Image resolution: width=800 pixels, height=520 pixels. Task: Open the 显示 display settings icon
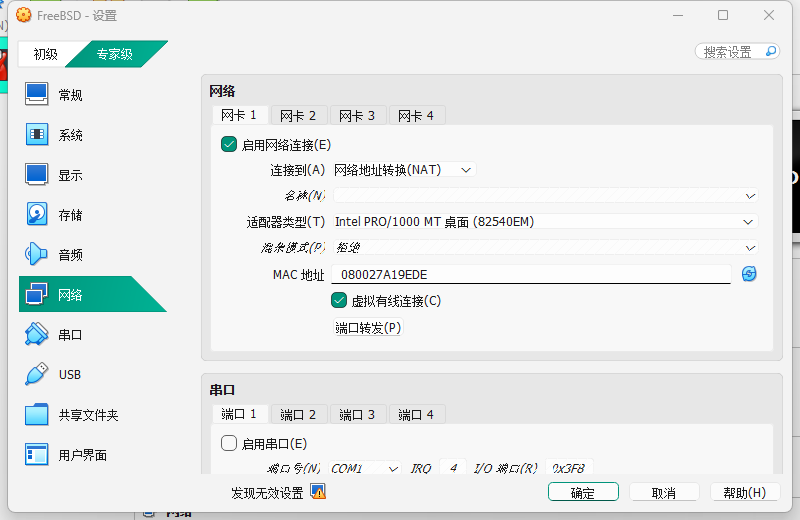(37, 175)
